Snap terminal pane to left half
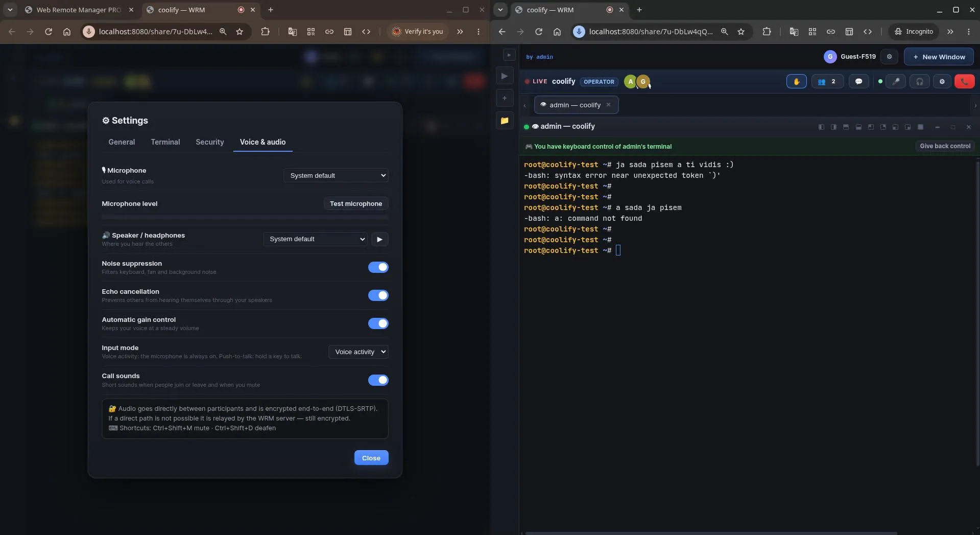The width and height of the screenshot is (980, 535). tap(821, 127)
